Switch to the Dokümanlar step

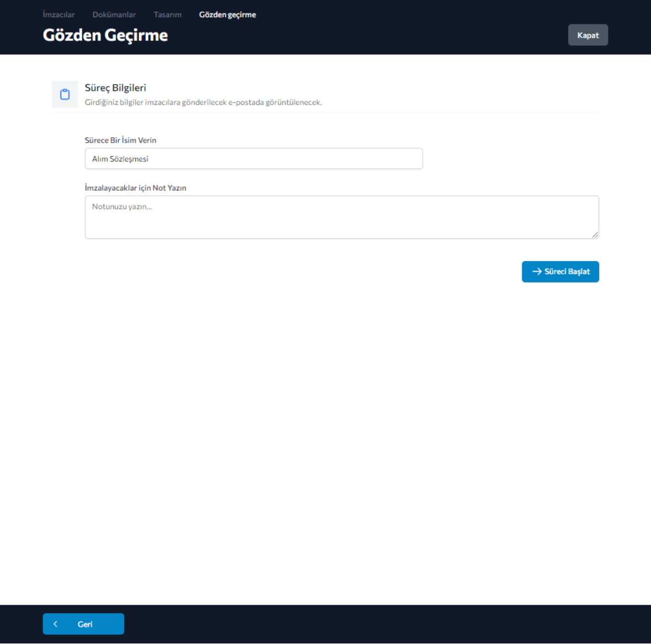coord(114,15)
